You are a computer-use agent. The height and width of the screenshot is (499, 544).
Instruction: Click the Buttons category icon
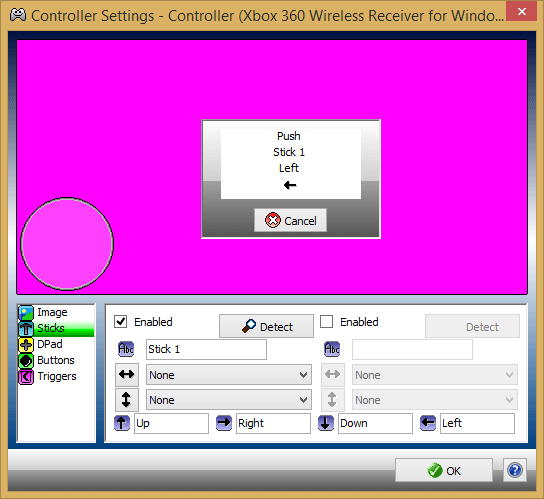(x=26, y=361)
